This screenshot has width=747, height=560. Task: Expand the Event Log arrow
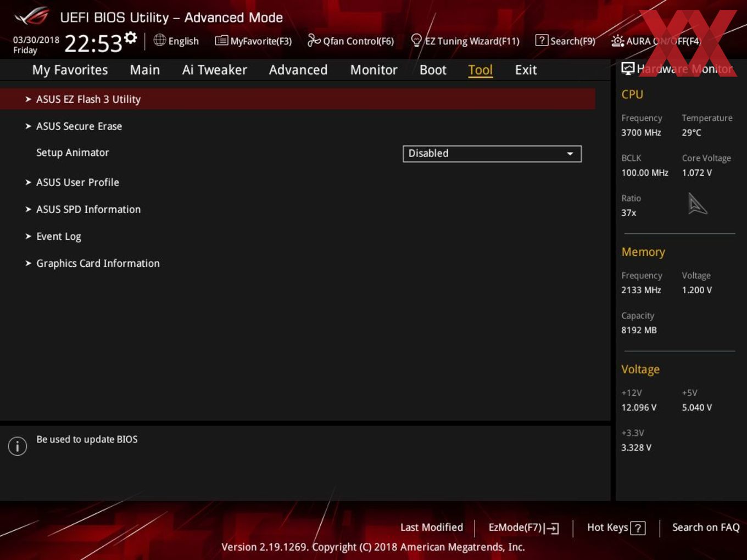(x=28, y=236)
